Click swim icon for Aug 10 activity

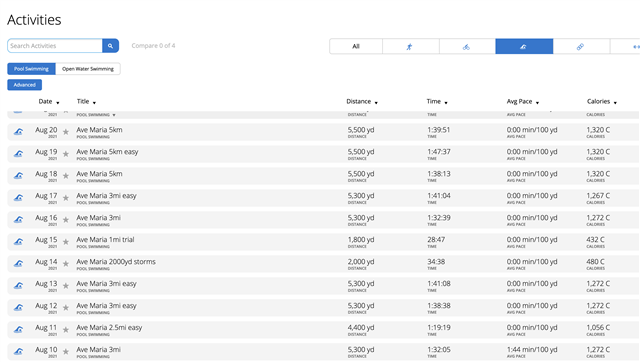(x=18, y=351)
